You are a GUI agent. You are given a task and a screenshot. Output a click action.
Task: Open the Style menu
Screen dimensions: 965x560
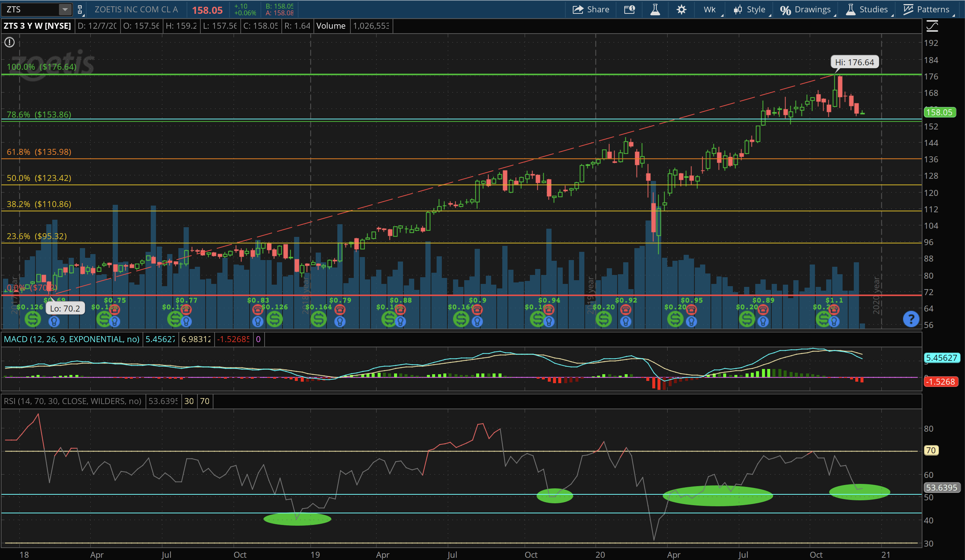[x=750, y=9]
